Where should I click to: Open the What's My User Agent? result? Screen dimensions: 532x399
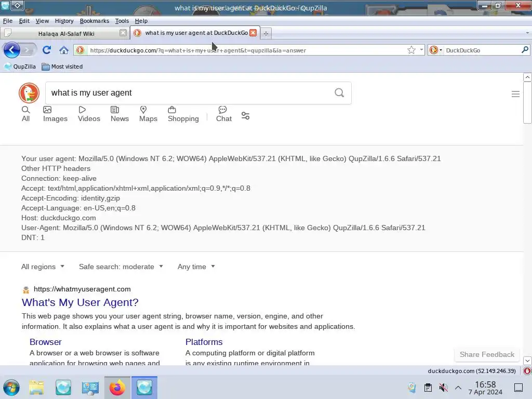pos(80,302)
